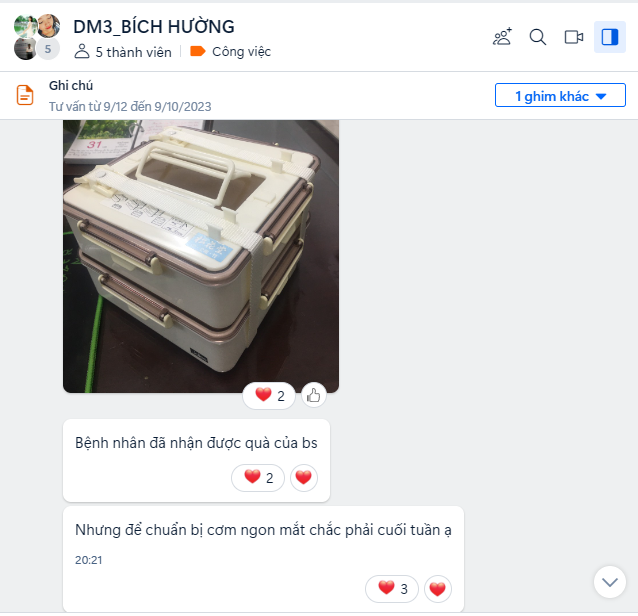Click heart count 3 on last message
The height and width of the screenshot is (616, 638).
pos(392,588)
